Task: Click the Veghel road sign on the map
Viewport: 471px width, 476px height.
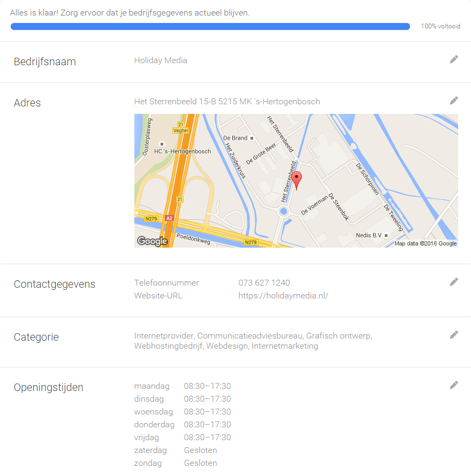Action: 180,130
